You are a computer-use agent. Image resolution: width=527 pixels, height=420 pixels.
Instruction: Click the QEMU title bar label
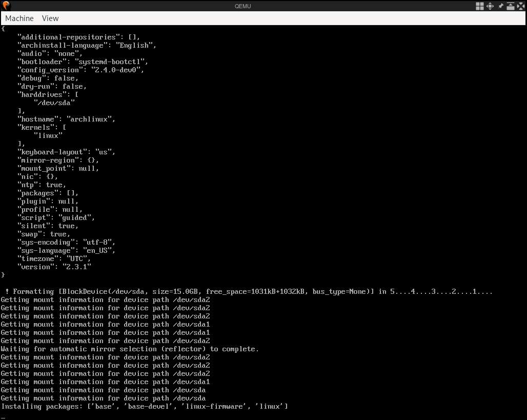242,6
